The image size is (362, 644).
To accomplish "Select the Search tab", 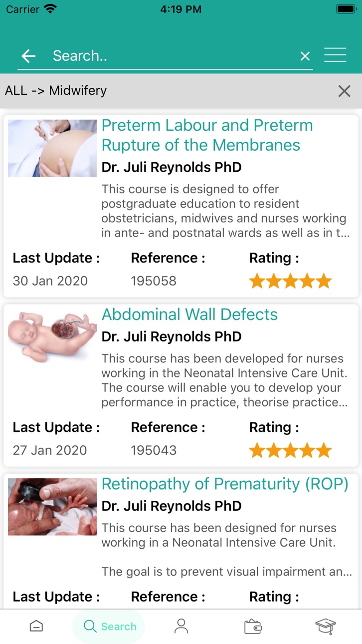I will click(109, 626).
